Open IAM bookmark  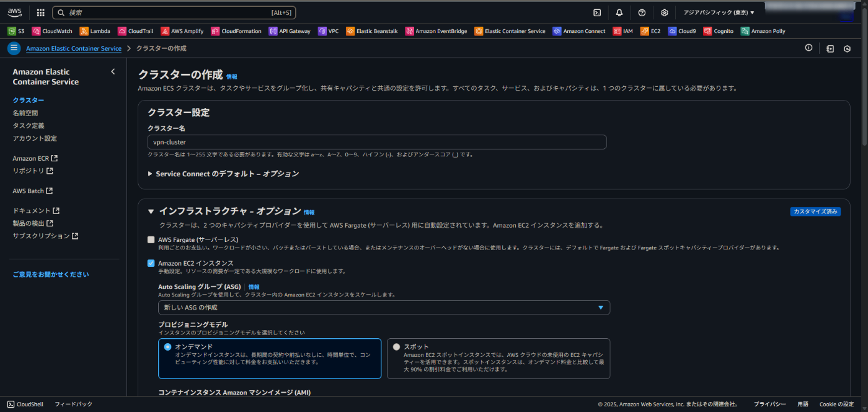(623, 31)
